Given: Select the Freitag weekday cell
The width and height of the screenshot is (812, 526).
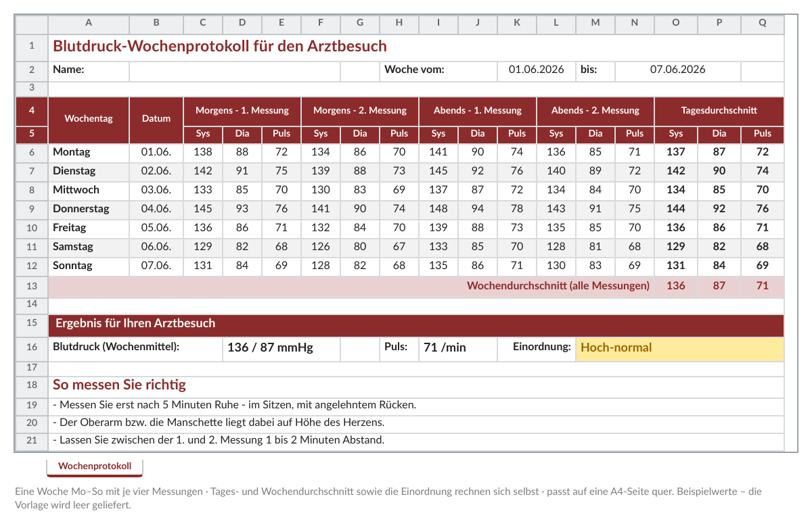Looking at the screenshot, I should [x=89, y=228].
